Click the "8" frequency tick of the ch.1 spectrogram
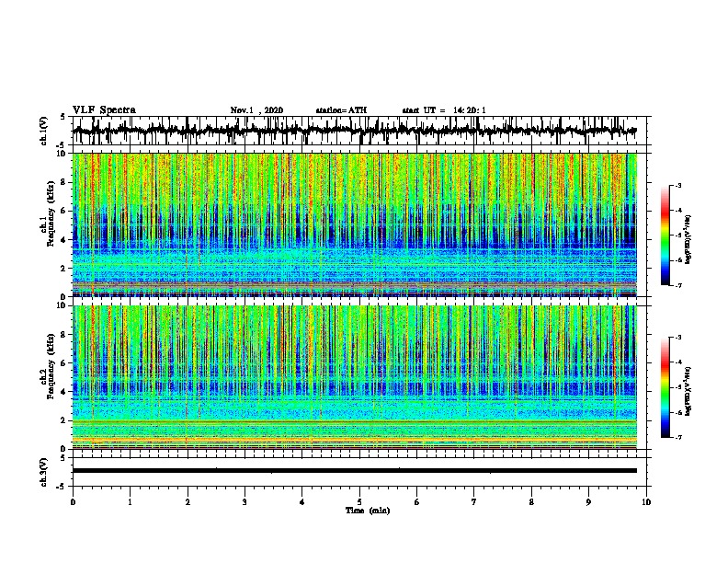The image size is (728, 563). (63, 182)
